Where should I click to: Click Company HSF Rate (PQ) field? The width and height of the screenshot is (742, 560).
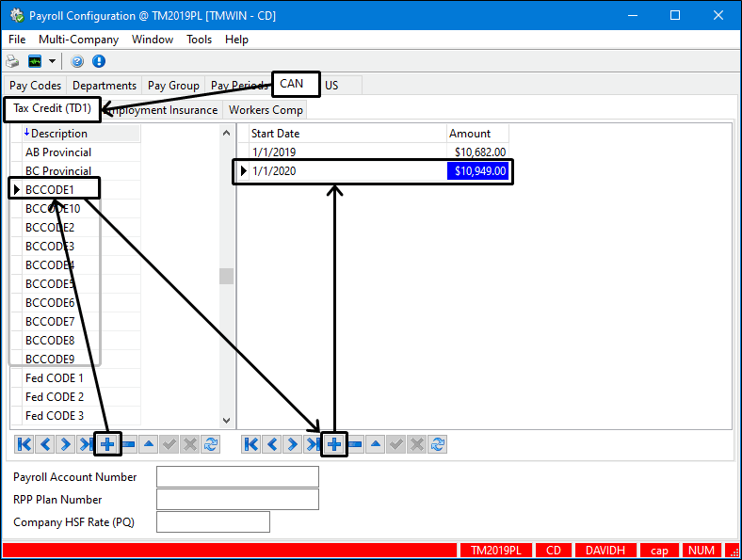pyautogui.click(x=213, y=522)
